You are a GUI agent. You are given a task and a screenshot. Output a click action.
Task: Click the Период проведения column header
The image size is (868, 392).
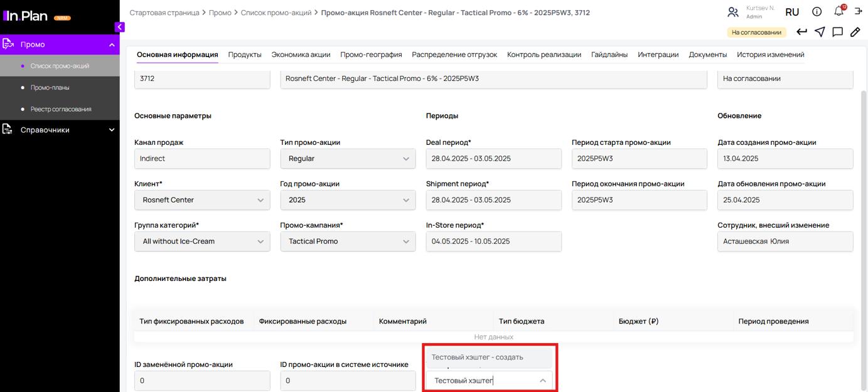(x=773, y=321)
